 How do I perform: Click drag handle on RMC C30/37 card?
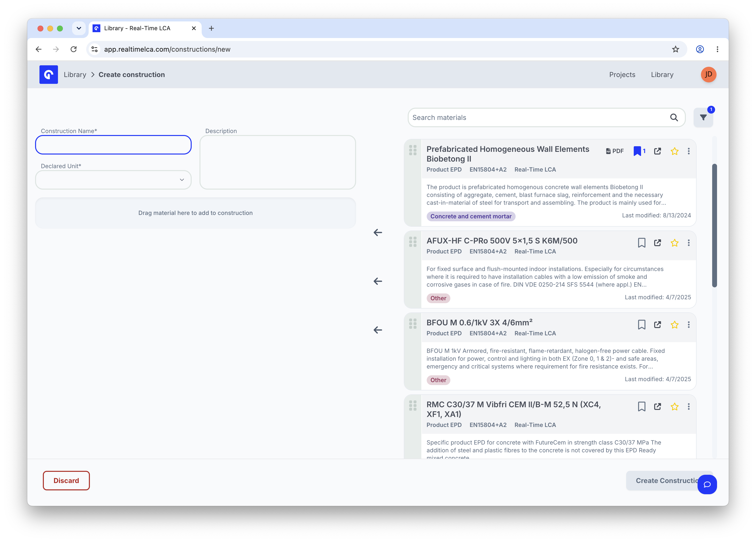413,406
